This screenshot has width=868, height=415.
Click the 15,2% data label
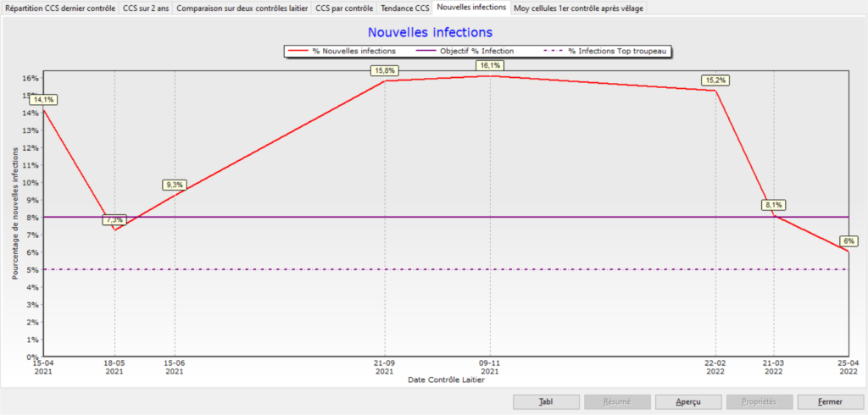[715, 80]
